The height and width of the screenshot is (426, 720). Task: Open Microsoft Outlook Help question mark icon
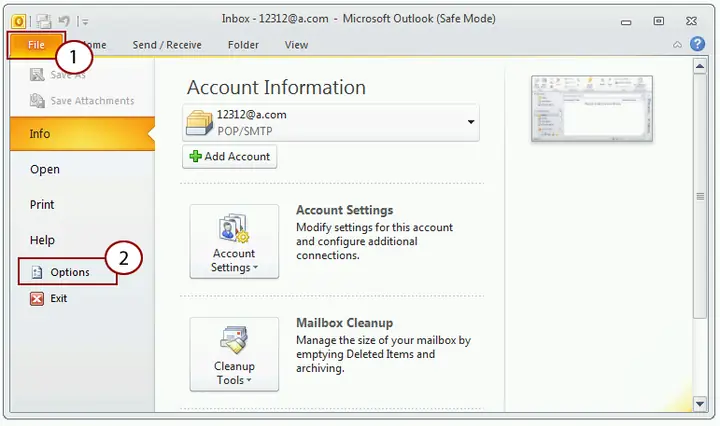tap(698, 44)
